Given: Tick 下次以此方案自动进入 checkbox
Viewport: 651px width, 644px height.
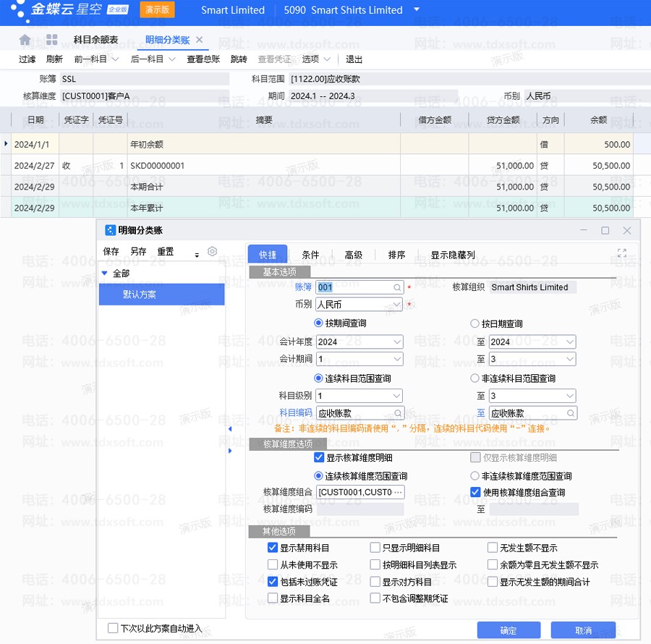Looking at the screenshot, I should 113,628.
